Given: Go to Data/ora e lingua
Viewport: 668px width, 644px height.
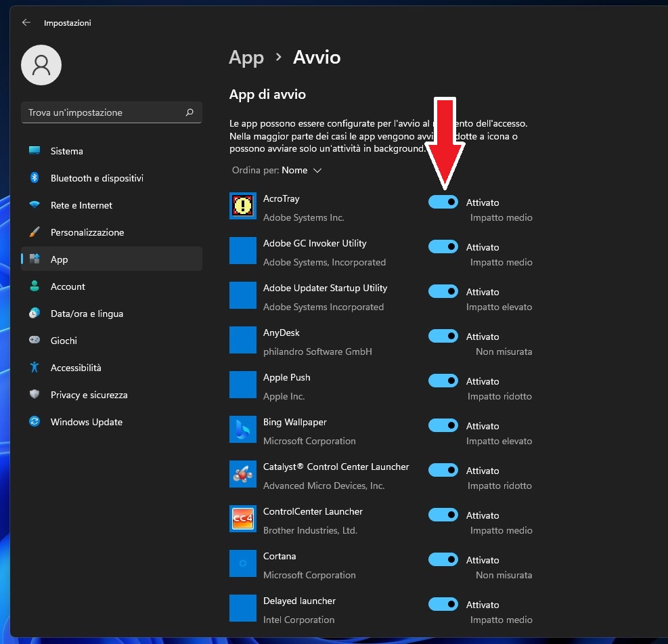Looking at the screenshot, I should (112, 314).
